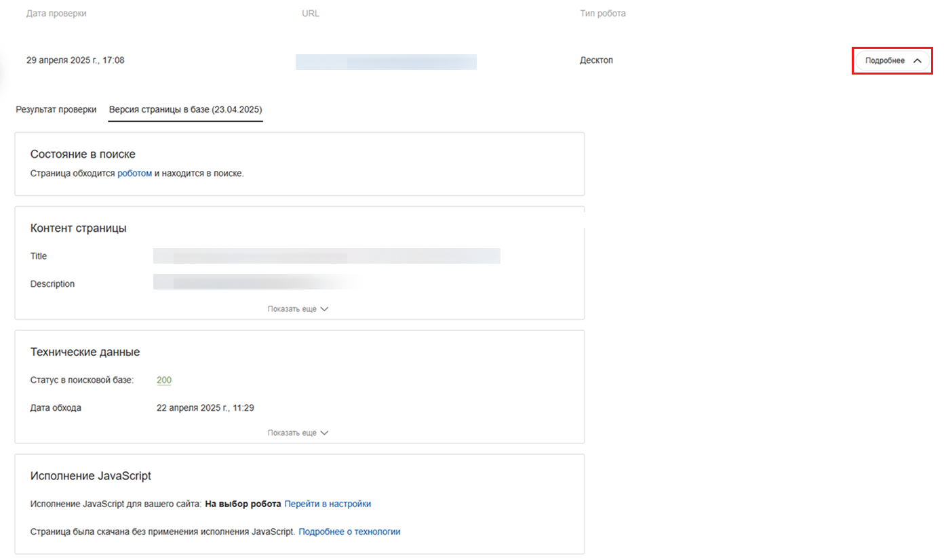Click the crawl date 22 апреля 2025

tap(205, 408)
